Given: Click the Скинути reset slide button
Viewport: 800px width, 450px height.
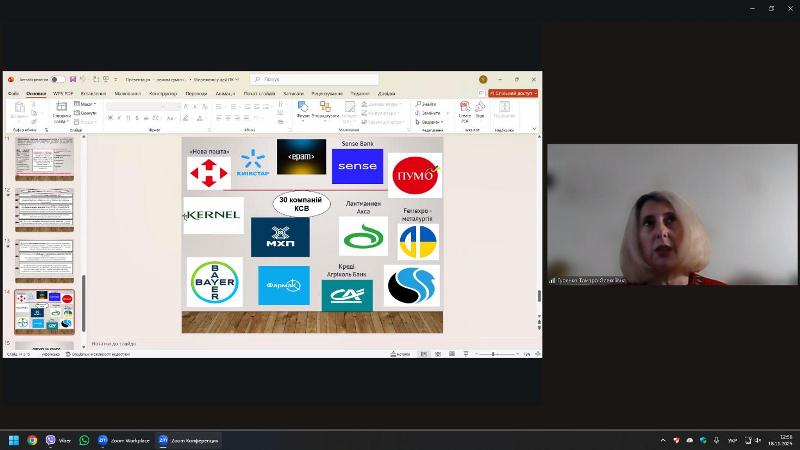Looking at the screenshot, I should [x=85, y=113].
